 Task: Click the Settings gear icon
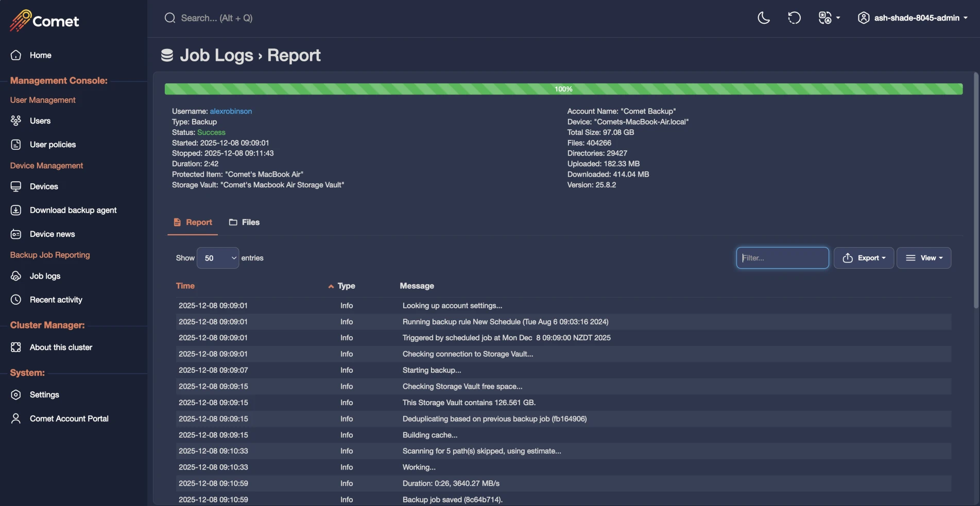pyautogui.click(x=16, y=394)
